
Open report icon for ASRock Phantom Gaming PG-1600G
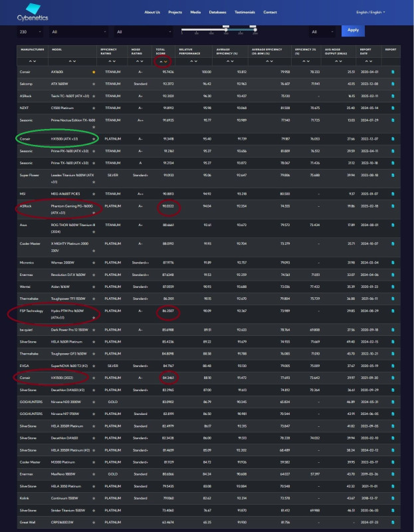393,206
